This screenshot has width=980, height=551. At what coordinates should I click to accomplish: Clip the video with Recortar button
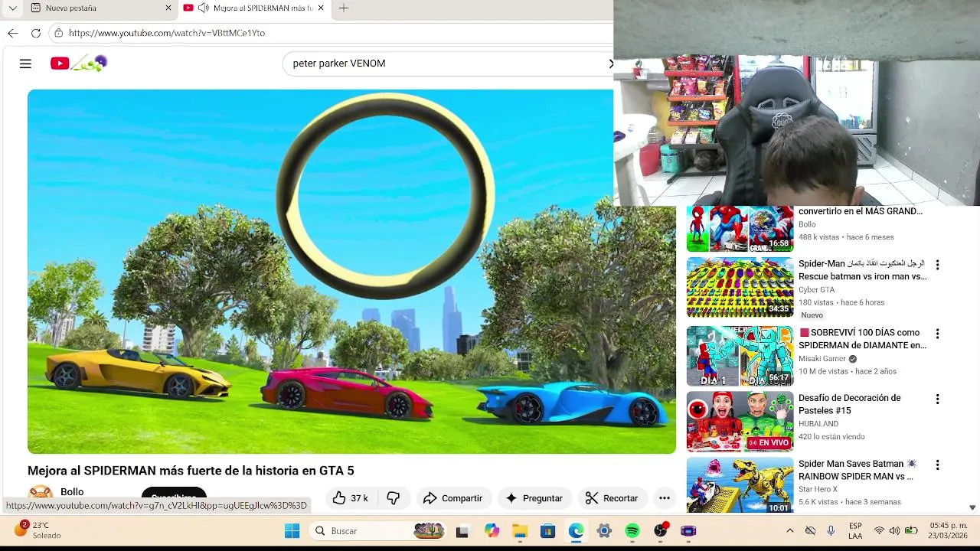coord(612,498)
